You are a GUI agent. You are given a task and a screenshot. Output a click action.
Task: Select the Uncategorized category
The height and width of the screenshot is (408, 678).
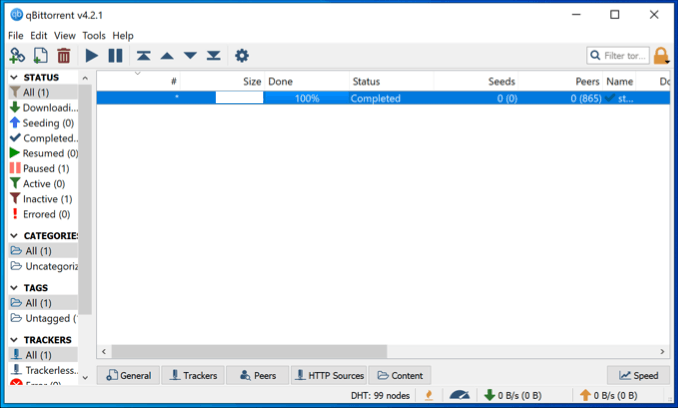(43, 266)
